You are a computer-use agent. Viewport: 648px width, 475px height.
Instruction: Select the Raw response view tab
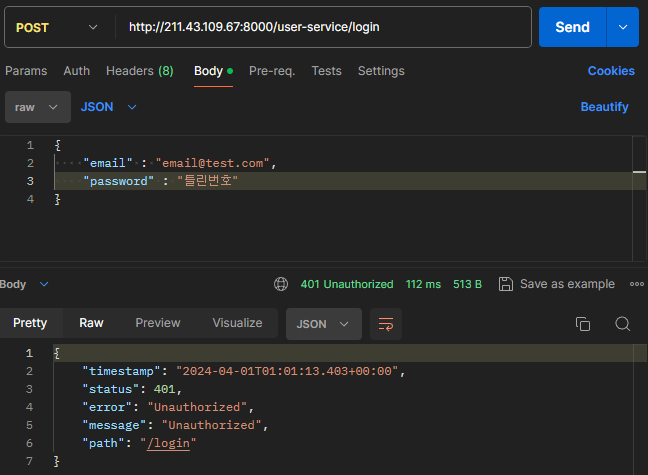pyautogui.click(x=91, y=323)
